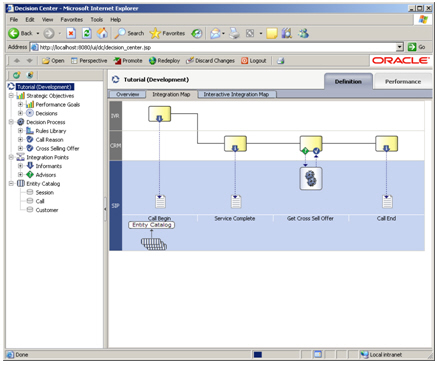Image resolution: width=437 pixels, height=365 pixels.
Task: Expand the Performance Goals tree node
Action: pos(20,104)
